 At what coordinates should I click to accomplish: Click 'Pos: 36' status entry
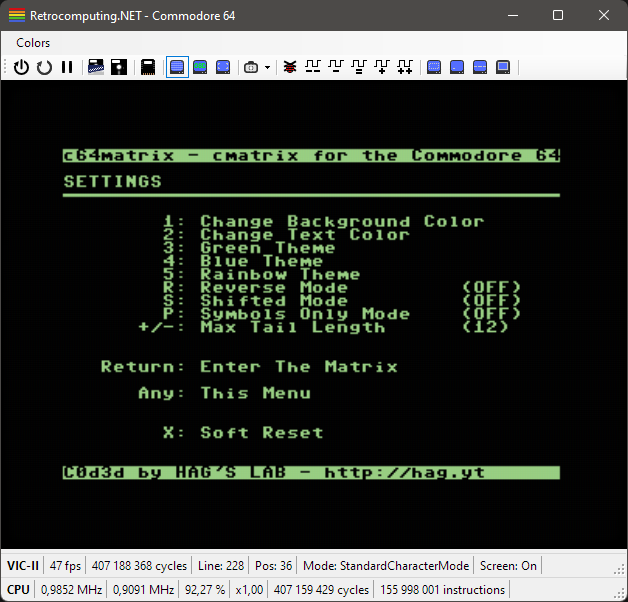click(x=273, y=566)
